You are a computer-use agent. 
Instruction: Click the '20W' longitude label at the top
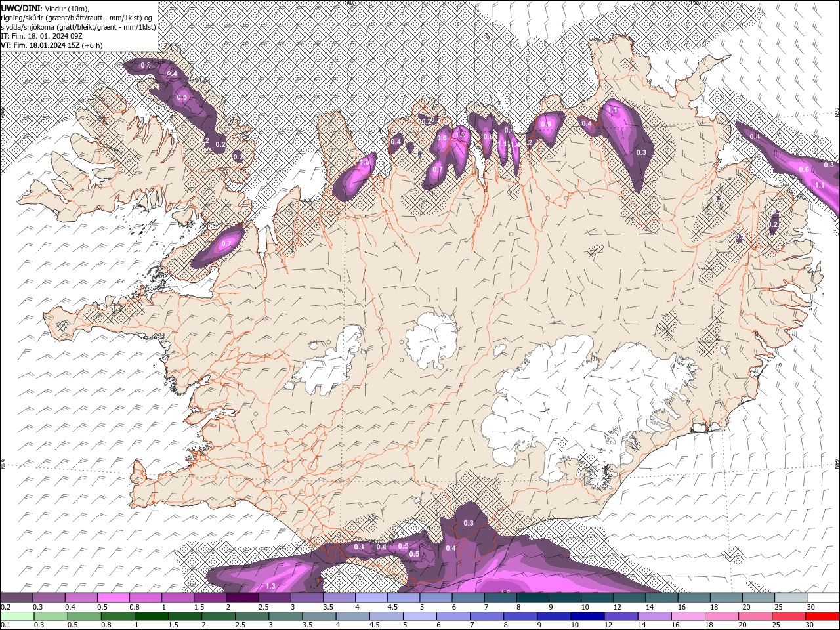click(348, 3)
